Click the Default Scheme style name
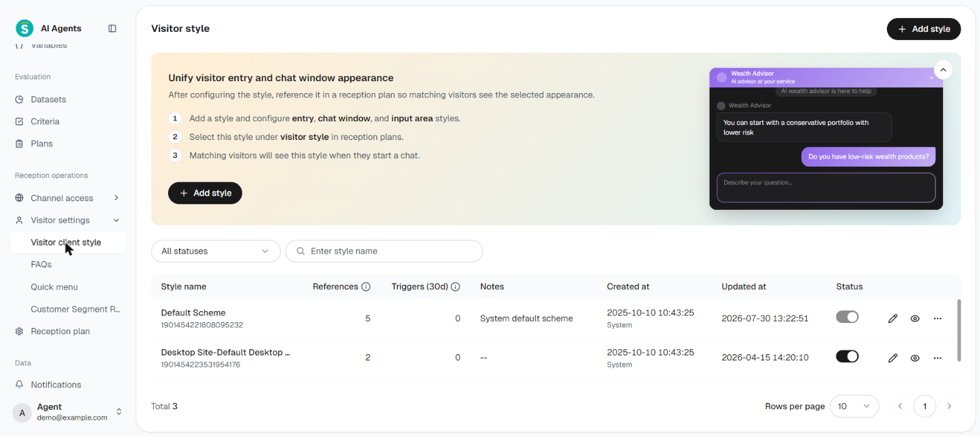 tap(193, 312)
